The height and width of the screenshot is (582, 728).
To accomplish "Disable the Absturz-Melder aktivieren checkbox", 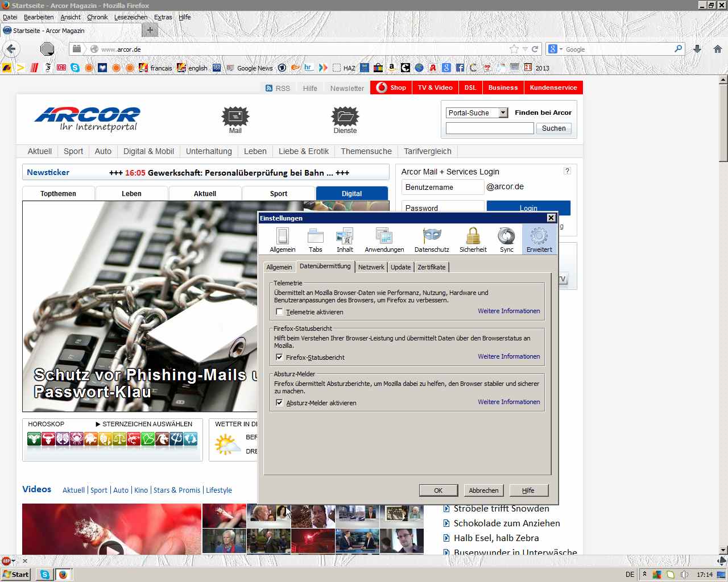I will click(x=279, y=403).
